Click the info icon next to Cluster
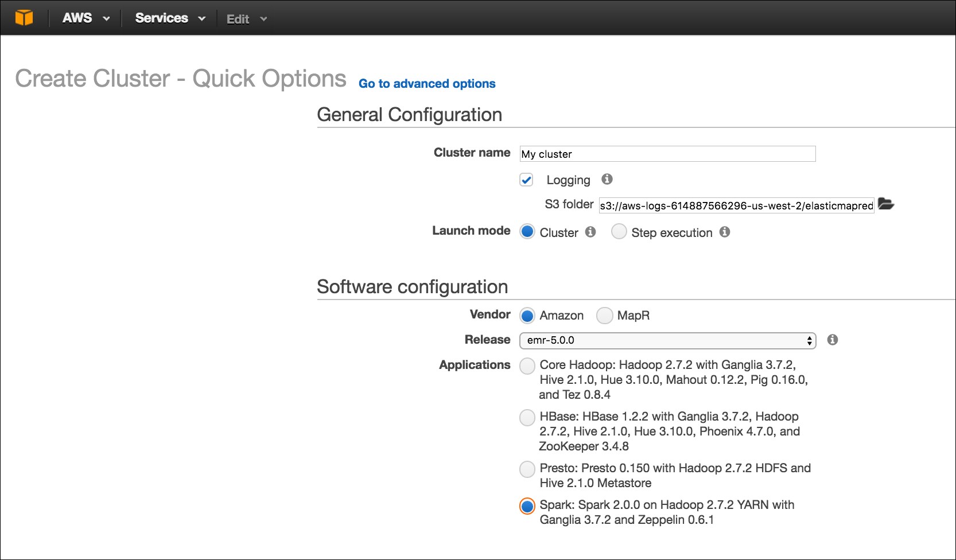The width and height of the screenshot is (956, 560). [590, 232]
